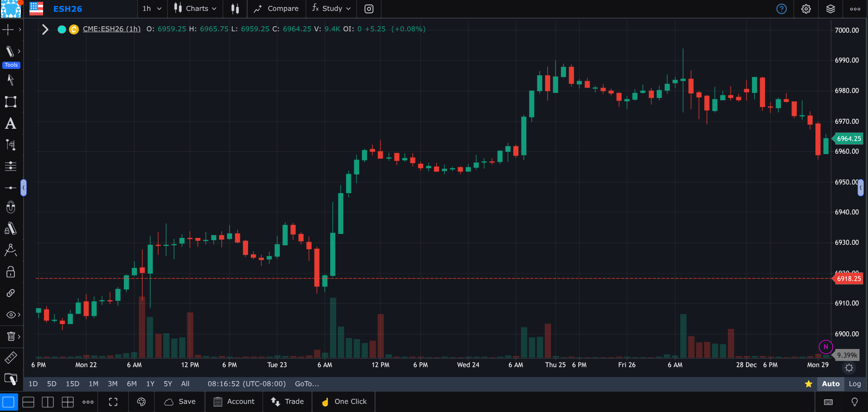Click the lightbulb ideas icon
868x412 pixels.
[855, 402]
